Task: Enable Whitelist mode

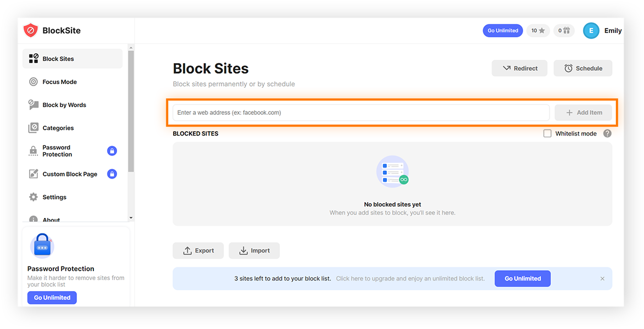Action: point(547,133)
